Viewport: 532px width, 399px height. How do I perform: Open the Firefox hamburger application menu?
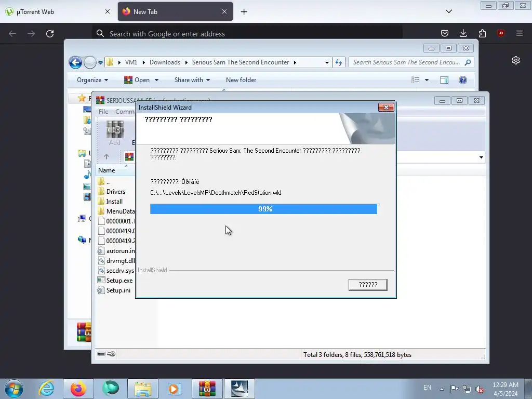(520, 33)
